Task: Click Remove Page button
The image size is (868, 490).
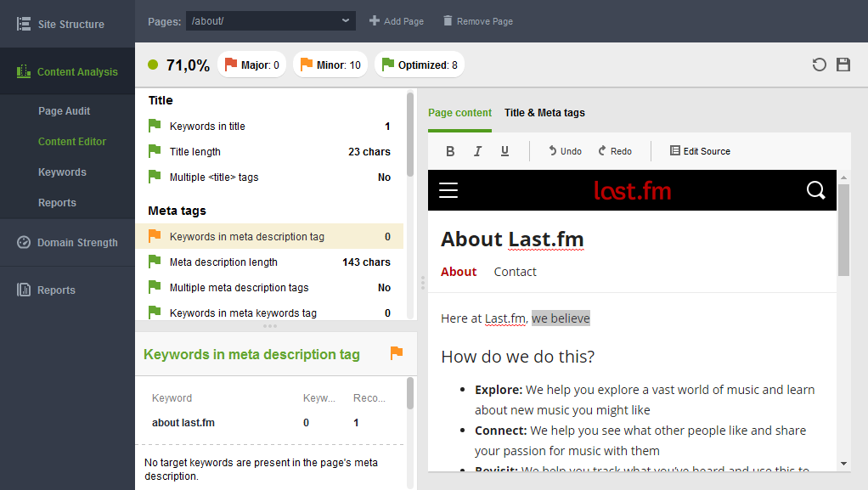Action: [x=477, y=21]
